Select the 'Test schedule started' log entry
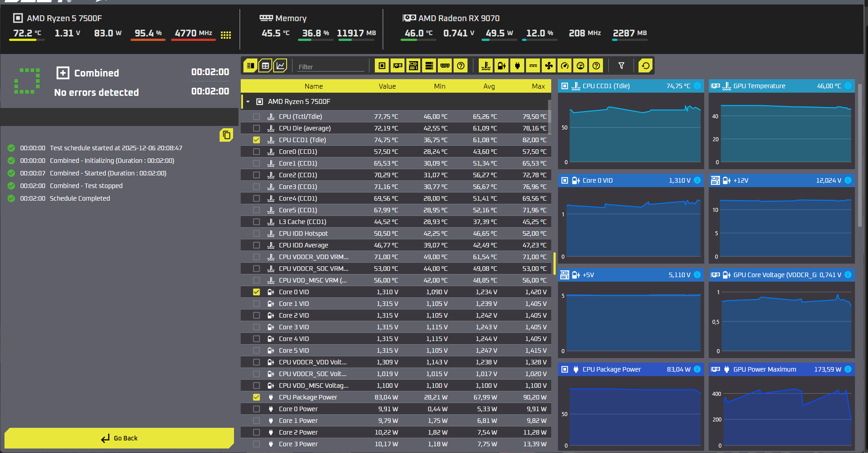This screenshot has width=868, height=453. (x=116, y=148)
